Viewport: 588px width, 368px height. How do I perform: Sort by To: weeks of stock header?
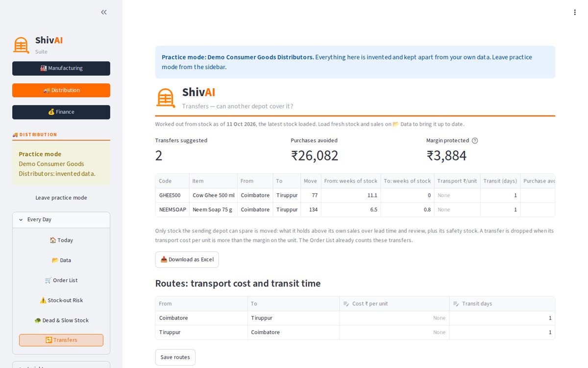[x=407, y=181]
